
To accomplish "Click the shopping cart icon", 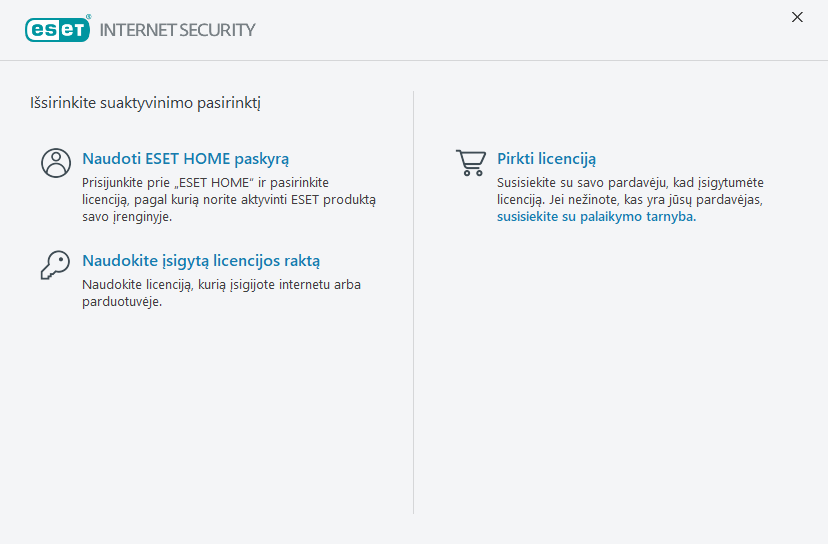I will coord(470,162).
